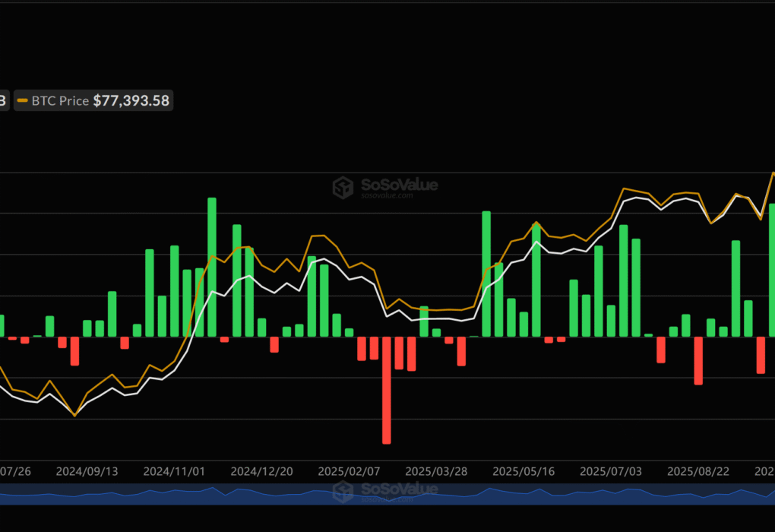Open the 2025/08/22 axis date options
The image size is (775, 532).
click(698, 471)
